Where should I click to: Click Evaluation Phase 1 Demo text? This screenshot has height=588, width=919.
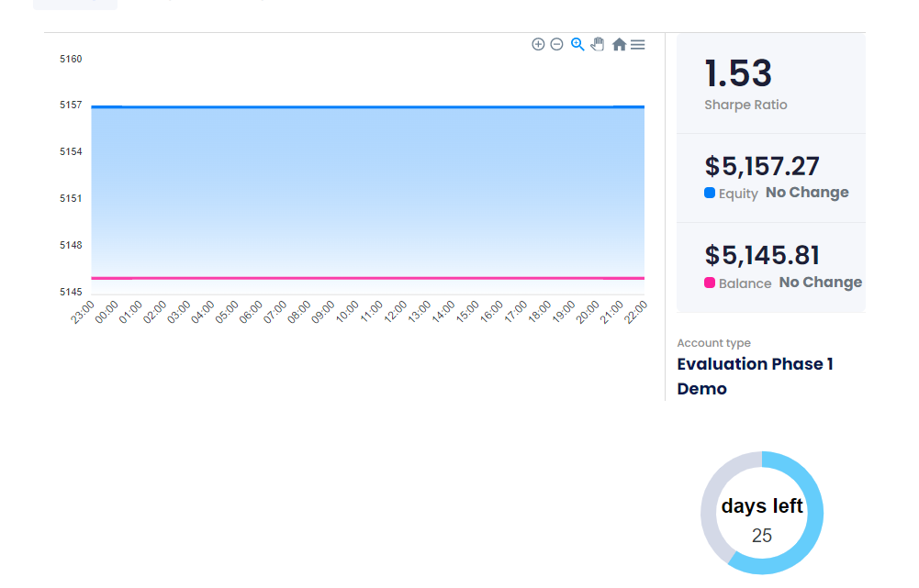click(755, 377)
